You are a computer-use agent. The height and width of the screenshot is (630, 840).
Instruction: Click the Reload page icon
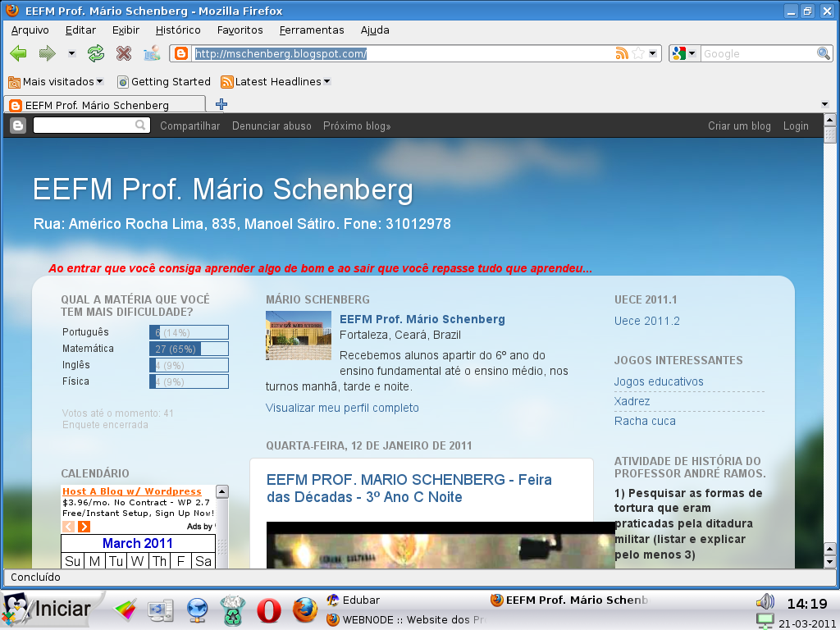[x=96, y=53]
